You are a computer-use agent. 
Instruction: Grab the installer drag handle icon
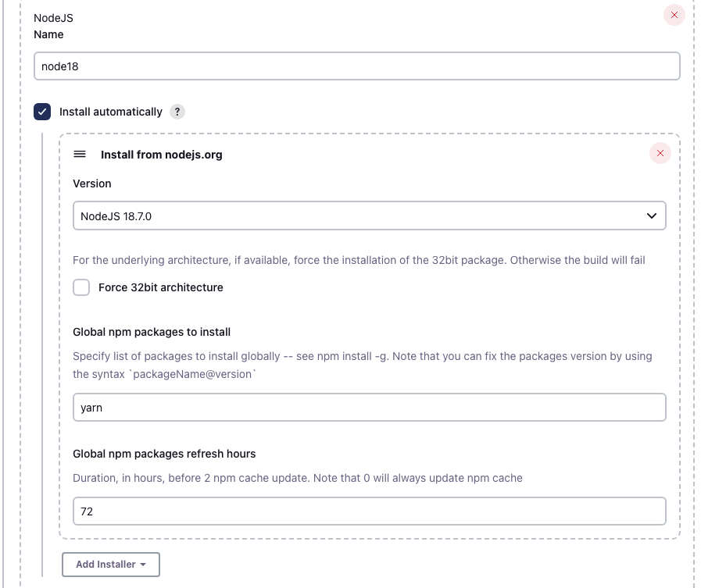pyautogui.click(x=80, y=155)
